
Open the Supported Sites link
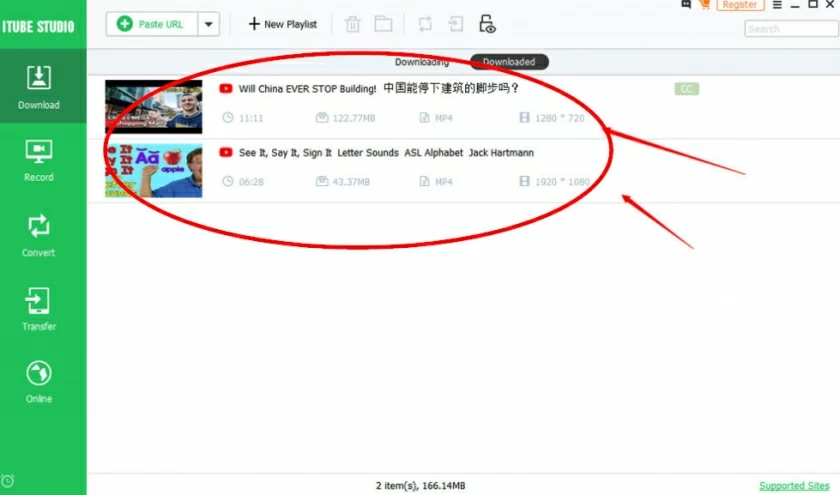[x=794, y=486]
